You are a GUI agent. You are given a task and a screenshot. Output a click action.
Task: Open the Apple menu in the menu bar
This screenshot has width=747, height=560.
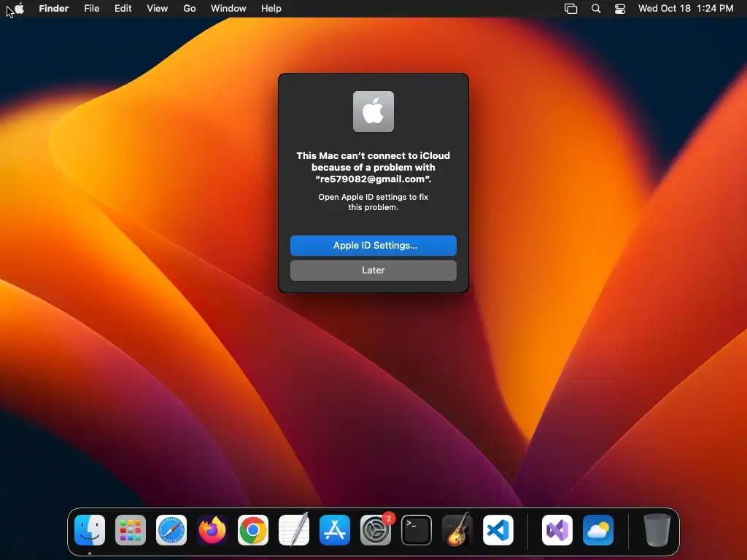click(19, 8)
